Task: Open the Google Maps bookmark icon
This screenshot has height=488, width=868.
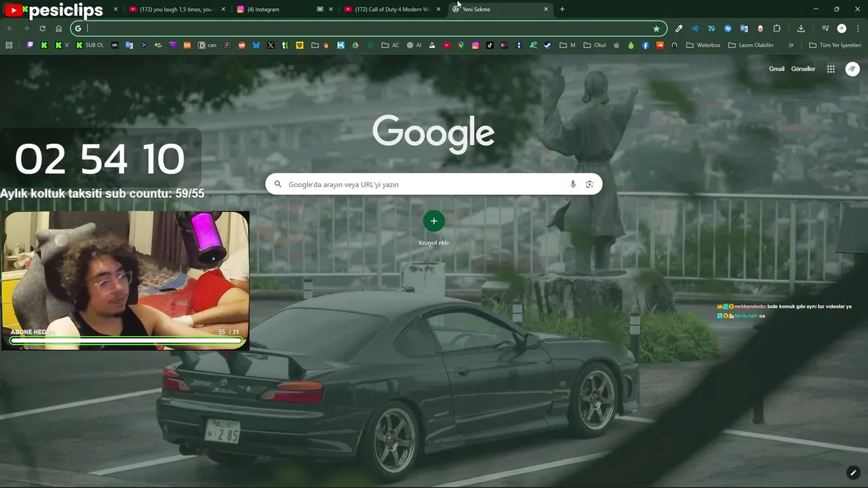Action: tap(461, 45)
